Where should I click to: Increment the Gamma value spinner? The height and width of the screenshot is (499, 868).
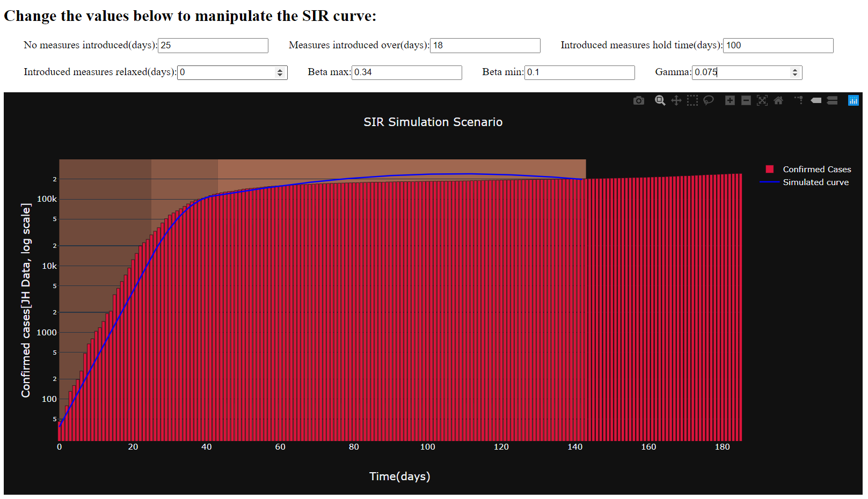(x=795, y=70)
